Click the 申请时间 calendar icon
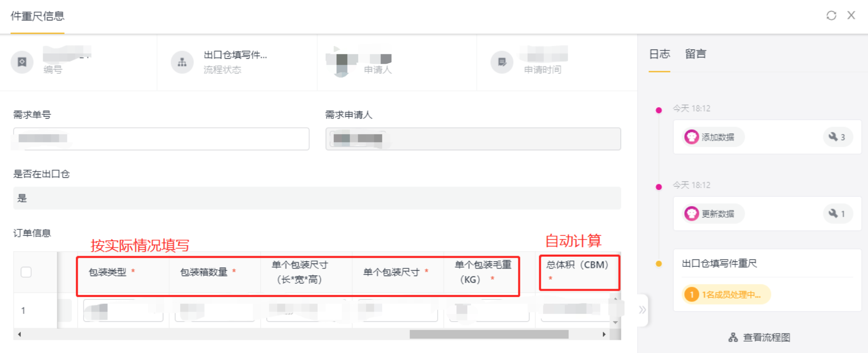The width and height of the screenshot is (868, 353). pyautogui.click(x=502, y=62)
